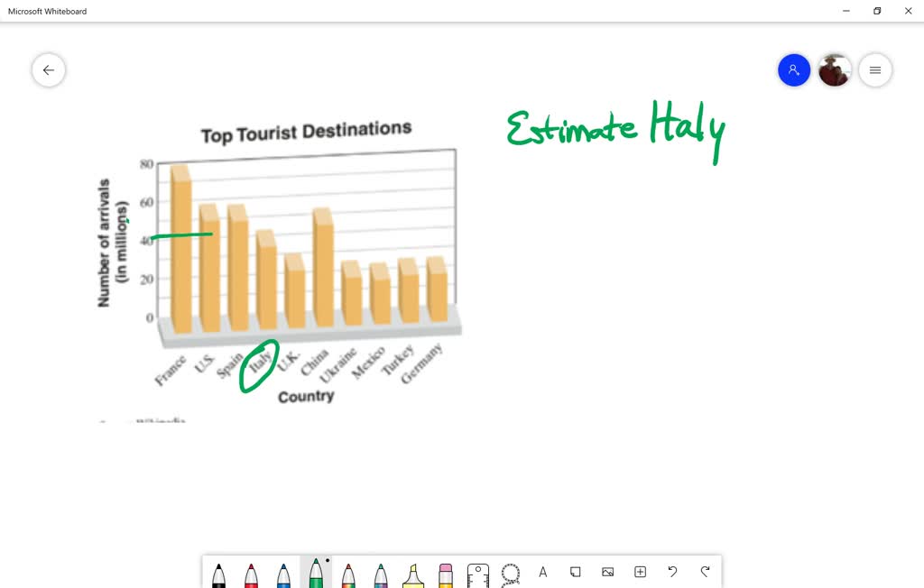Select the red pen tool

[252, 574]
